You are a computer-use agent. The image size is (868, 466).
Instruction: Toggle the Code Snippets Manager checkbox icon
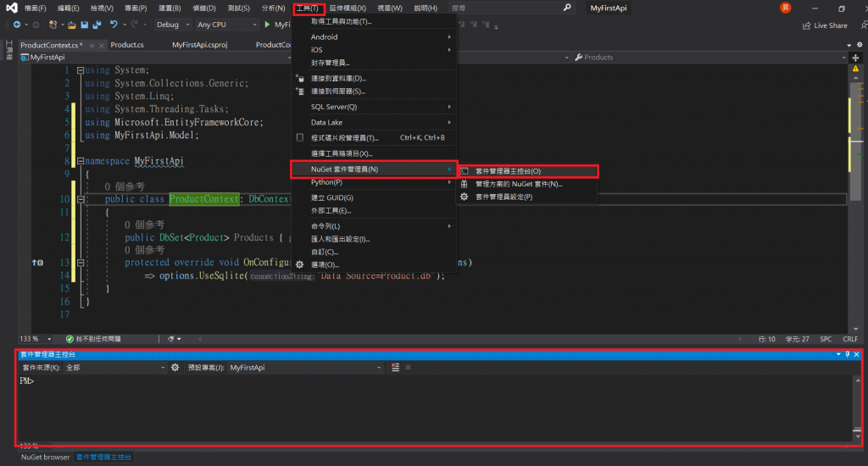click(300, 137)
